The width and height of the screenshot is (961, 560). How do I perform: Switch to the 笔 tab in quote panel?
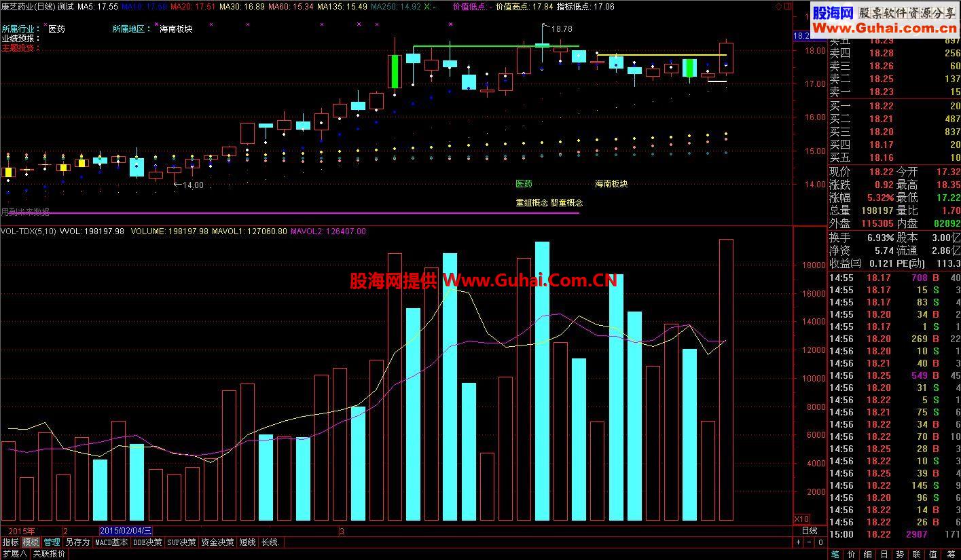coord(835,555)
